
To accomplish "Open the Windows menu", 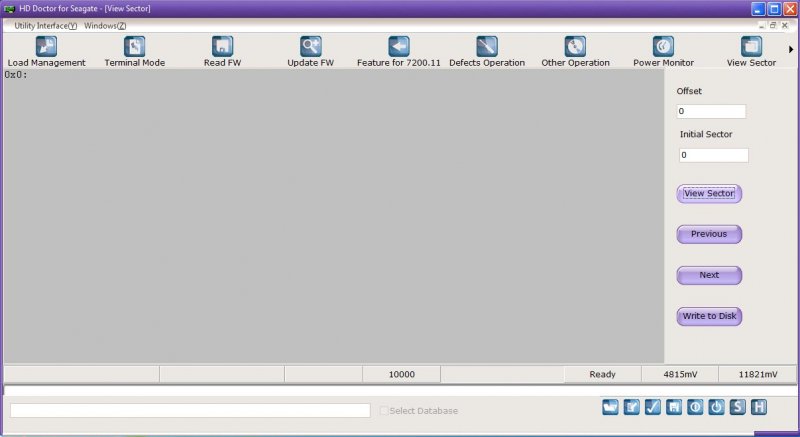I will pos(105,25).
